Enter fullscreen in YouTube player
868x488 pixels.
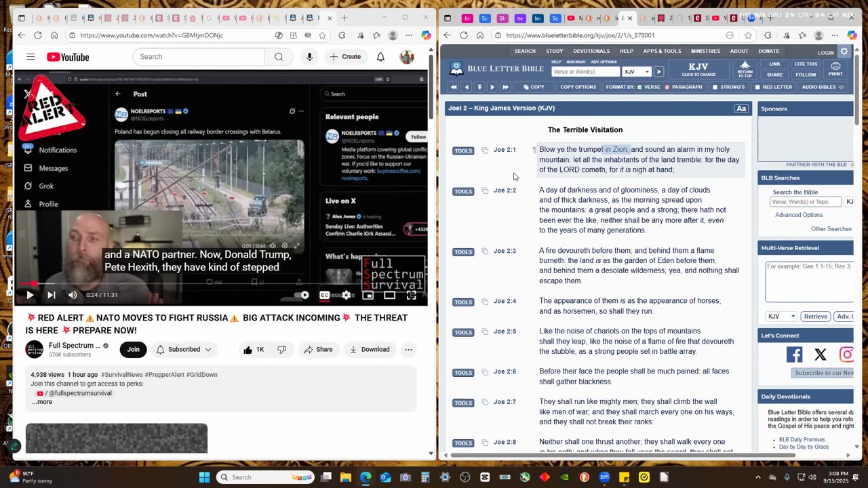point(411,295)
